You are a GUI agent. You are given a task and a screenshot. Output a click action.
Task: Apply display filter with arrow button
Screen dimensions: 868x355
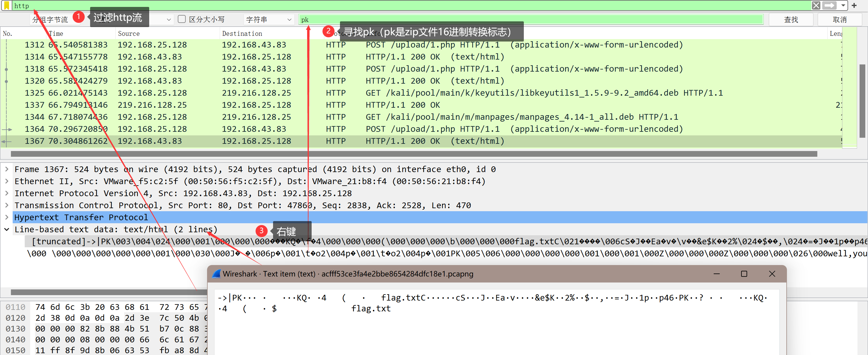tap(829, 5)
